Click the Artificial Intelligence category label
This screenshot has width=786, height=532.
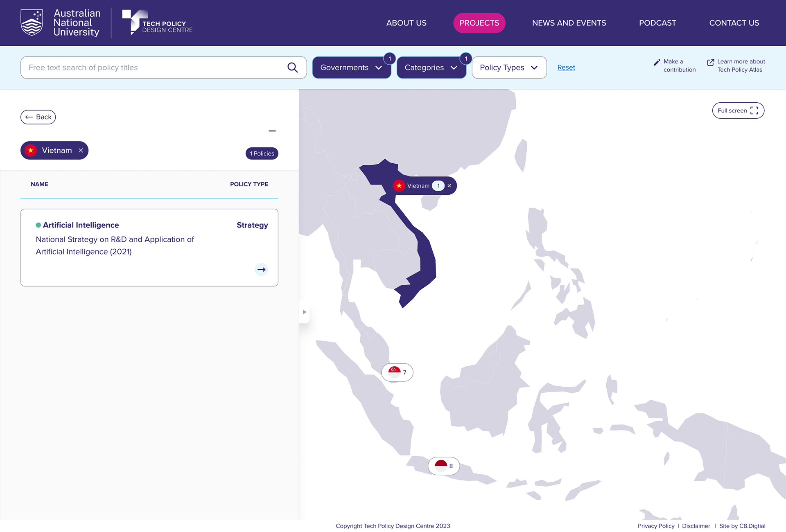(81, 225)
